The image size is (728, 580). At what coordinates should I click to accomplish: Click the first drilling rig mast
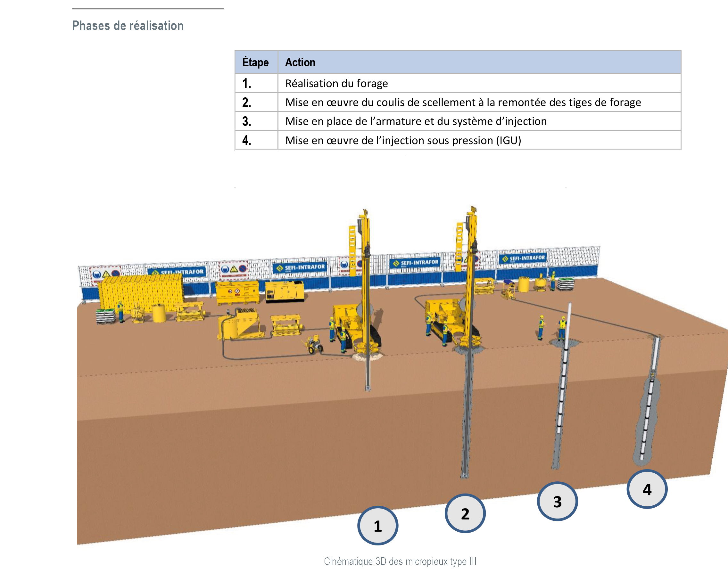[x=365, y=270]
